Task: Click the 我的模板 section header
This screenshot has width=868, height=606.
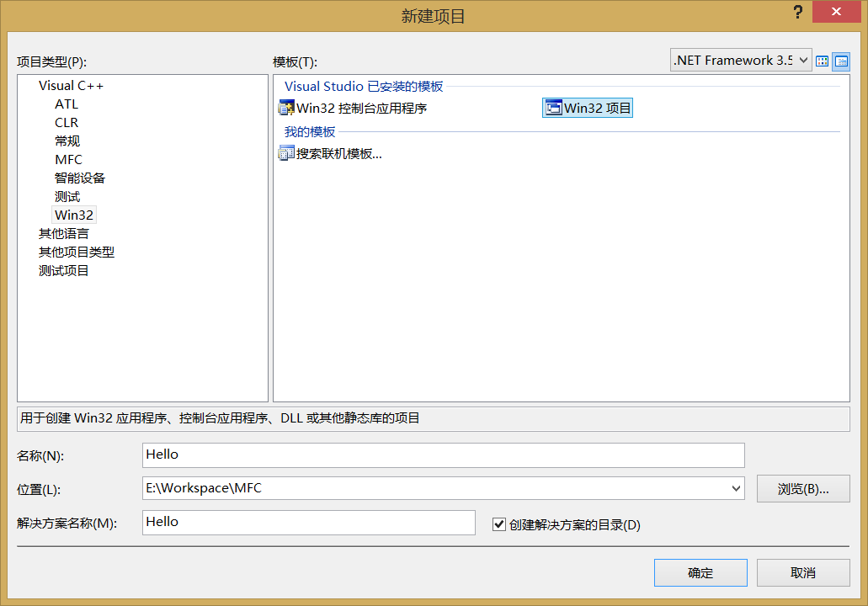Action: click(x=310, y=131)
